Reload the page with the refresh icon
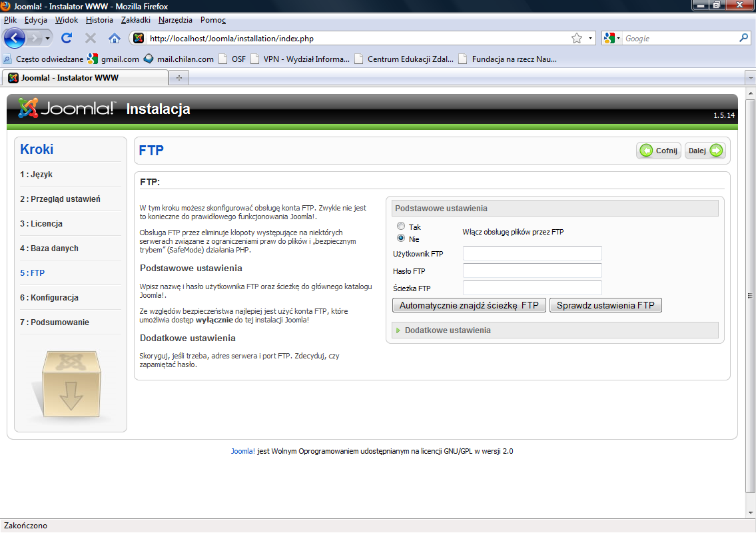Image resolution: width=756 pixels, height=533 pixels. [67, 38]
